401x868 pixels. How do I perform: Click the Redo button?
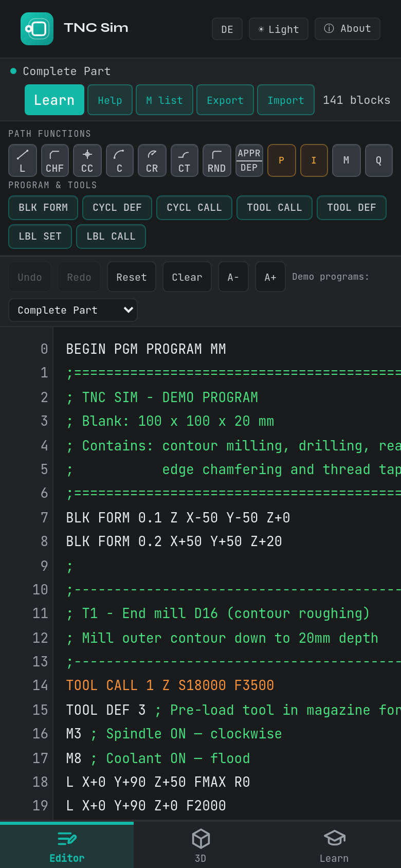[79, 277]
